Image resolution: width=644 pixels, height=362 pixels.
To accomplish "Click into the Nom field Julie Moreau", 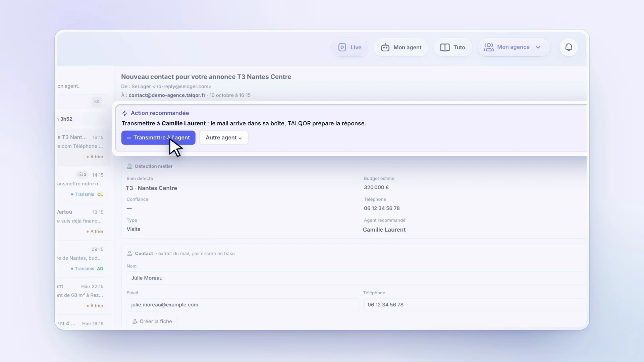I will [x=357, y=278].
